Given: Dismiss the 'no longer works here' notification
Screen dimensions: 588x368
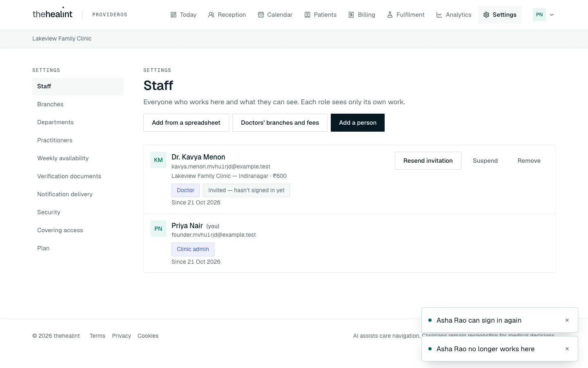Looking at the screenshot, I should [x=567, y=349].
